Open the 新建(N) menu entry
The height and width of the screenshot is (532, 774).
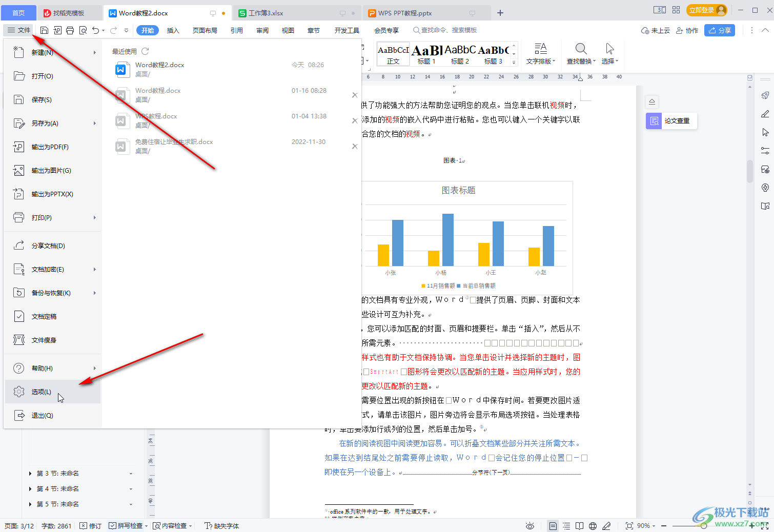click(52, 52)
